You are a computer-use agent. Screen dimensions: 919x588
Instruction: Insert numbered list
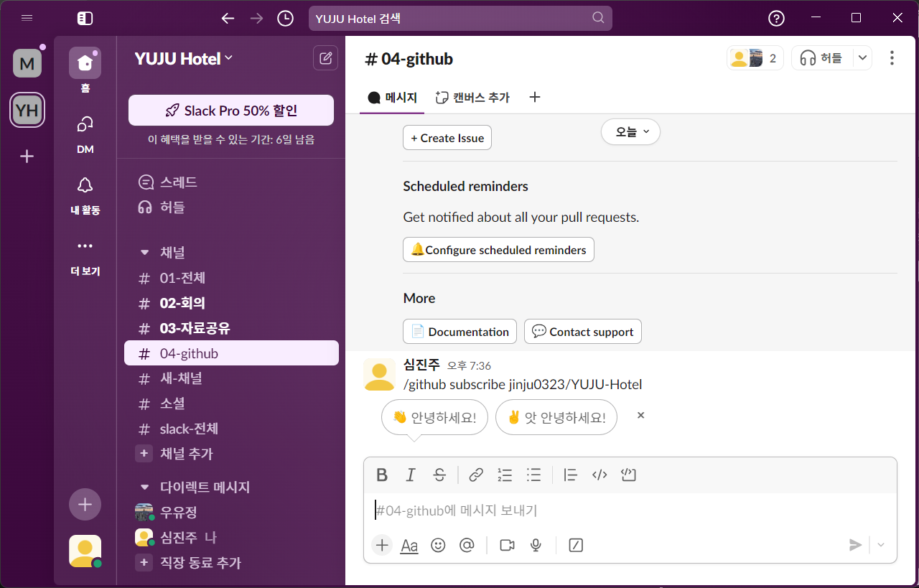(505, 475)
